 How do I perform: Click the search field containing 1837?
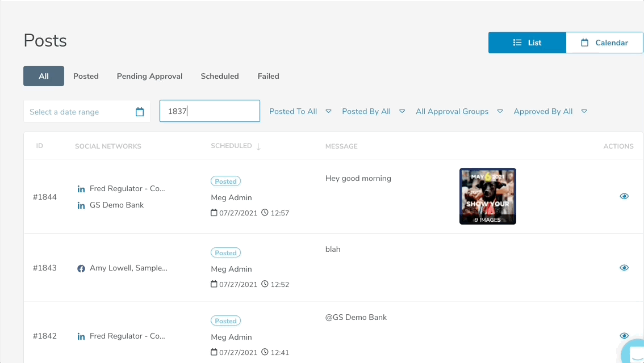coord(210,111)
